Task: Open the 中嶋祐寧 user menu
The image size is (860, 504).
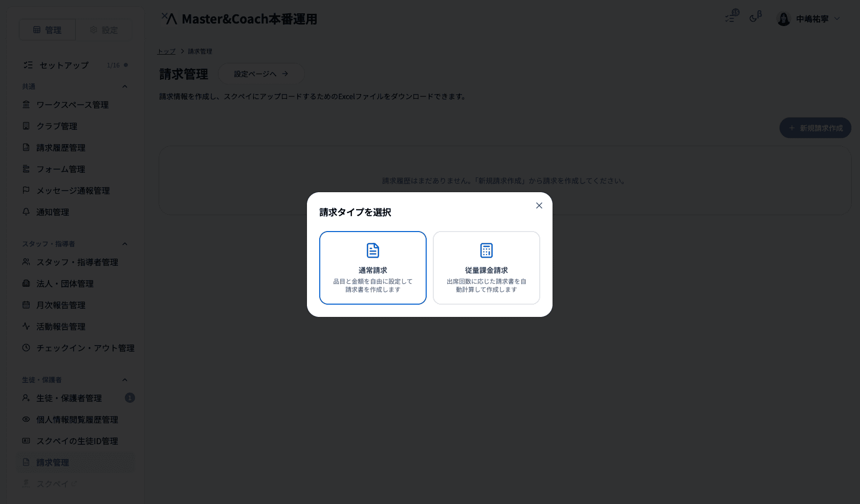Action: point(808,19)
